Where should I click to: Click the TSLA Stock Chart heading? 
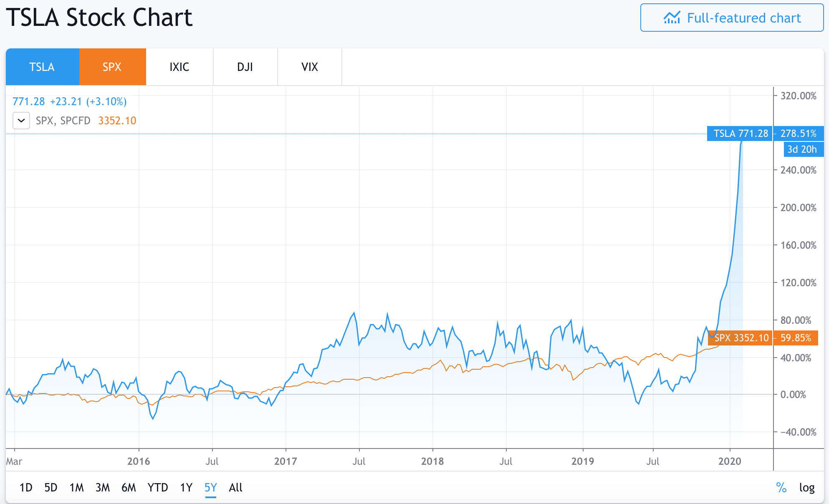tap(99, 18)
